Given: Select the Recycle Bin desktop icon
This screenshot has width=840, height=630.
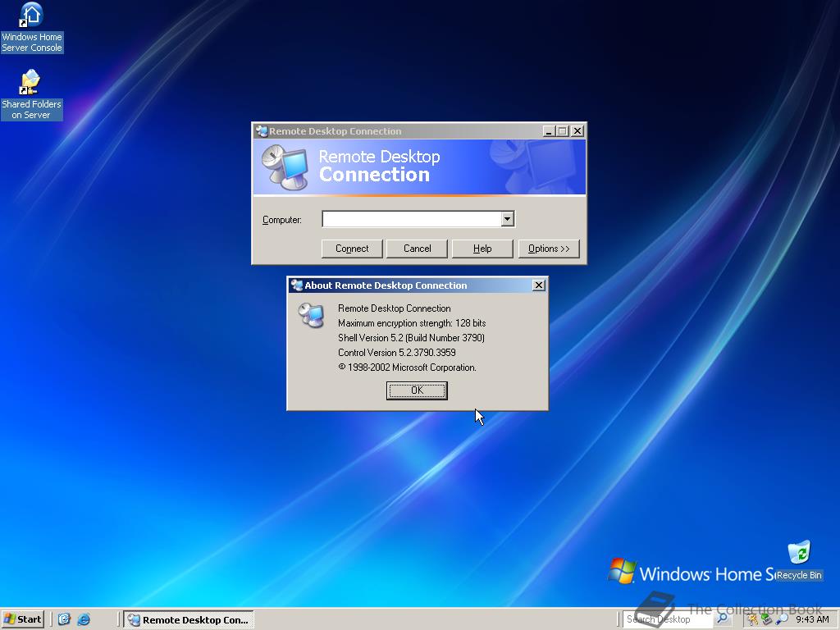Looking at the screenshot, I should (799, 560).
